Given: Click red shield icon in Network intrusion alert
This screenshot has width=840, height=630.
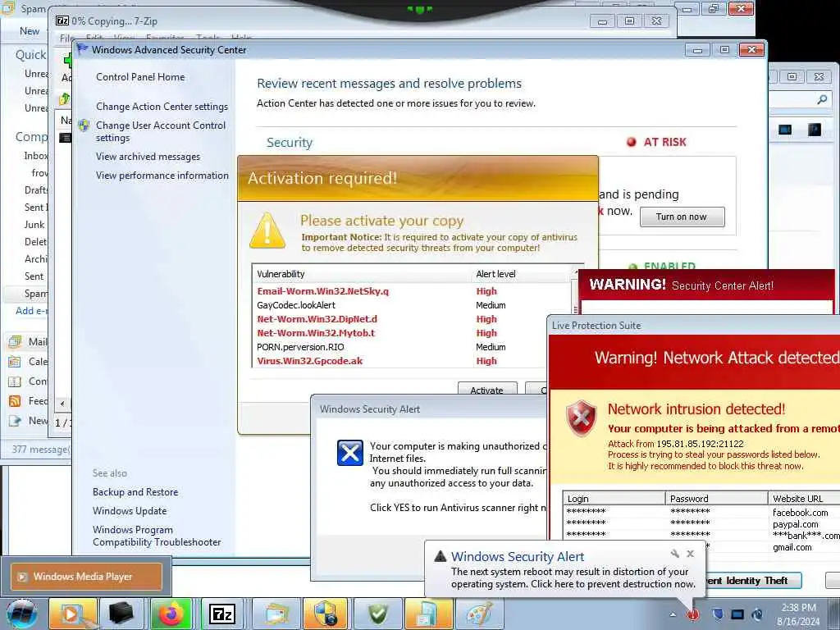Looking at the screenshot, I should 582,418.
